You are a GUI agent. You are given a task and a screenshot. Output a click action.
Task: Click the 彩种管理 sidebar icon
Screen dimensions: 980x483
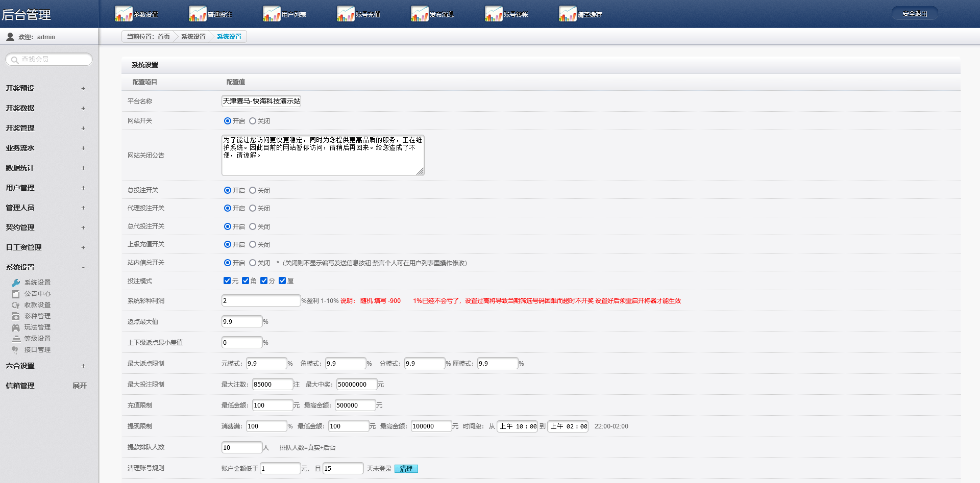16,316
